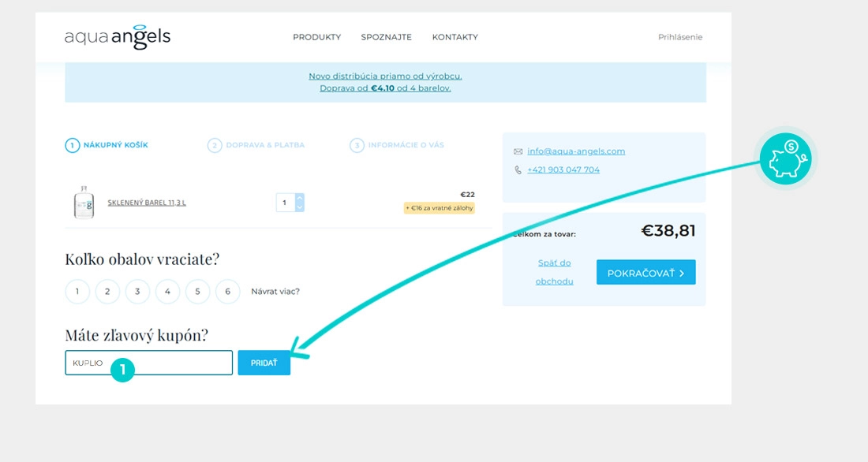Select step 2 Doprava & Platba
Viewport: 868px width, 462px height.
click(x=256, y=145)
